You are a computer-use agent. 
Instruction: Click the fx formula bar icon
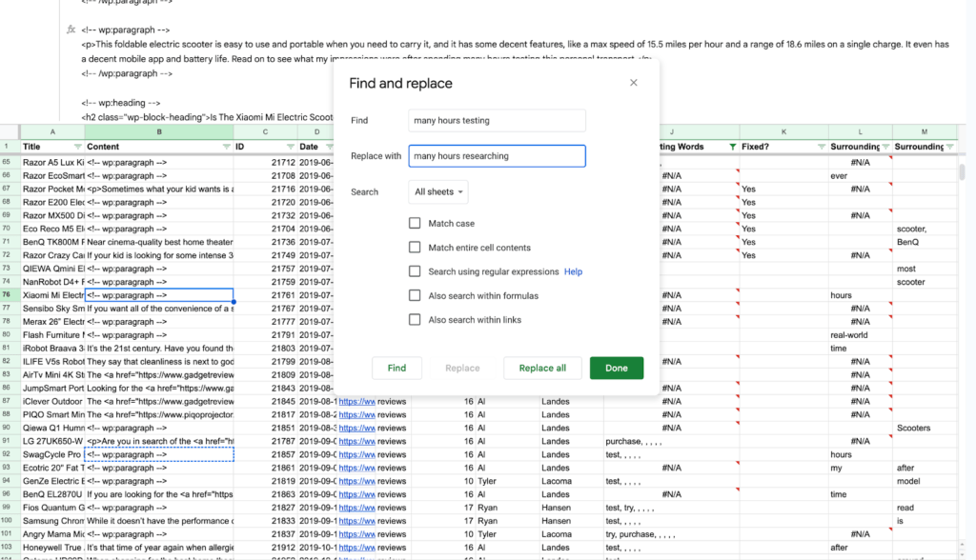point(71,30)
